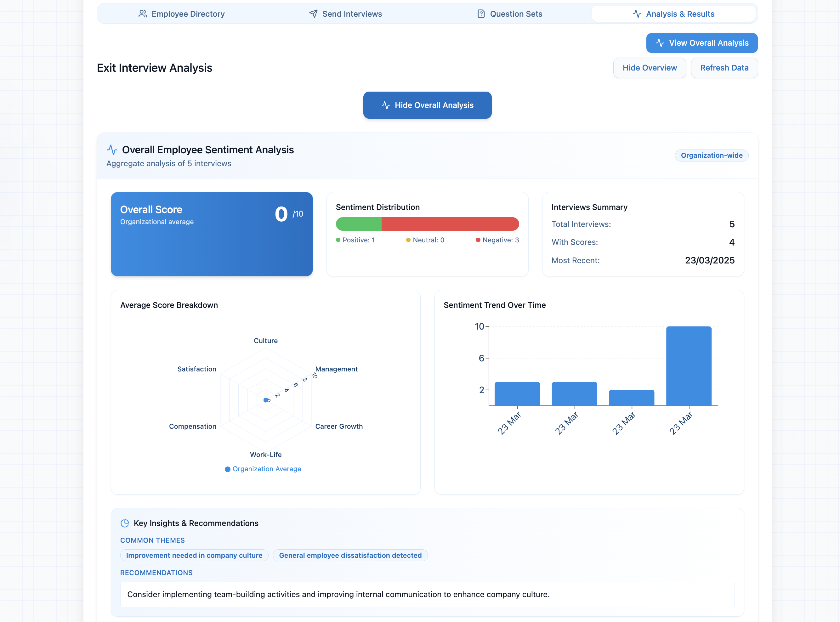Screen dimensions: 840x622
Task: Click the shortest bar in the Sentiment Trend chart
Action: click(x=631, y=398)
